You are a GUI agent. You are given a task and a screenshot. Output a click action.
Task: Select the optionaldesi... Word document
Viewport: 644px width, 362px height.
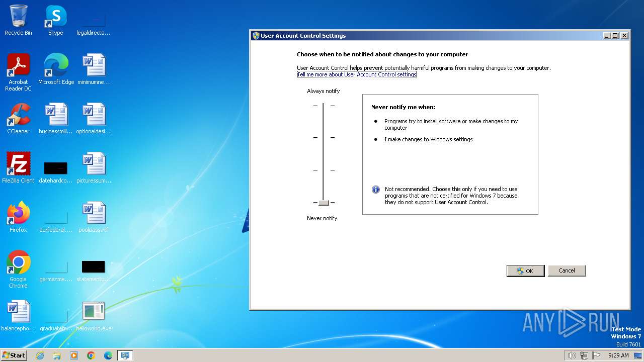93,119
